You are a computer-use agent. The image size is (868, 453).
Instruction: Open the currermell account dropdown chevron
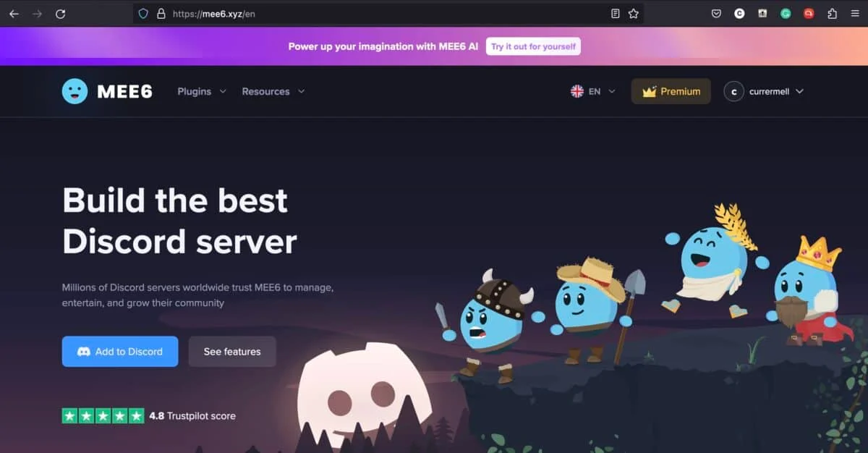799,91
